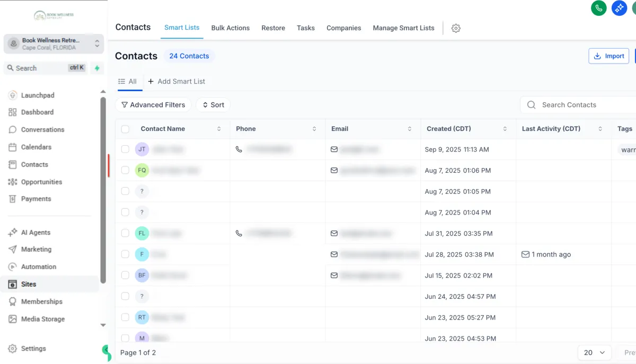This screenshot has height=364, width=636.
Task: Check the BF contact row checkbox
Action: tap(125, 275)
